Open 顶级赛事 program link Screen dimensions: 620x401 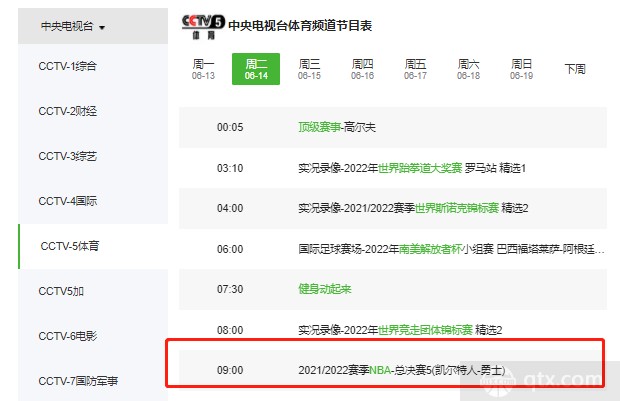[319, 127]
